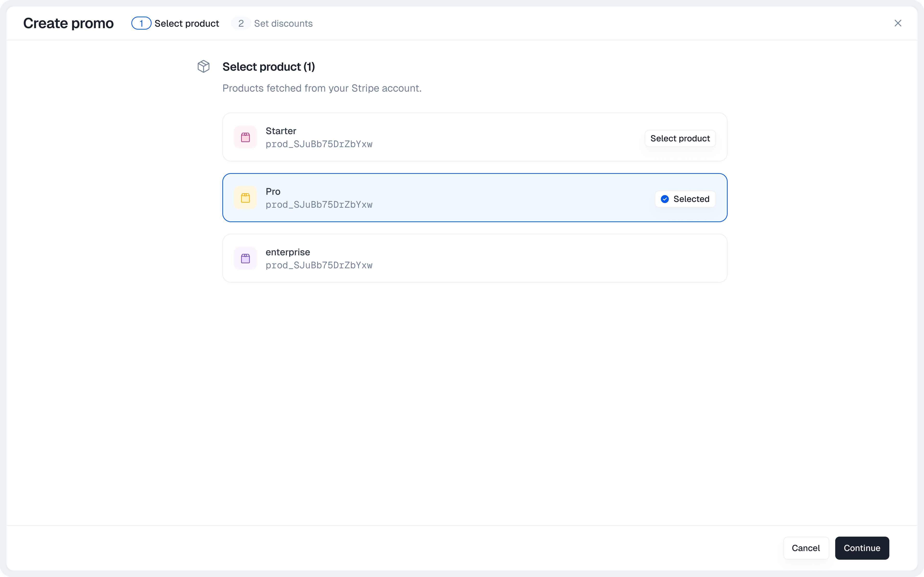Select the Starter product
Screen dimensions: 924x577
pyautogui.click(x=680, y=138)
